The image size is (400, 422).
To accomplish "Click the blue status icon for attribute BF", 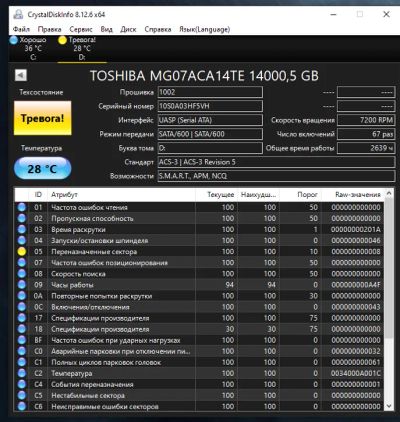I will (22, 340).
